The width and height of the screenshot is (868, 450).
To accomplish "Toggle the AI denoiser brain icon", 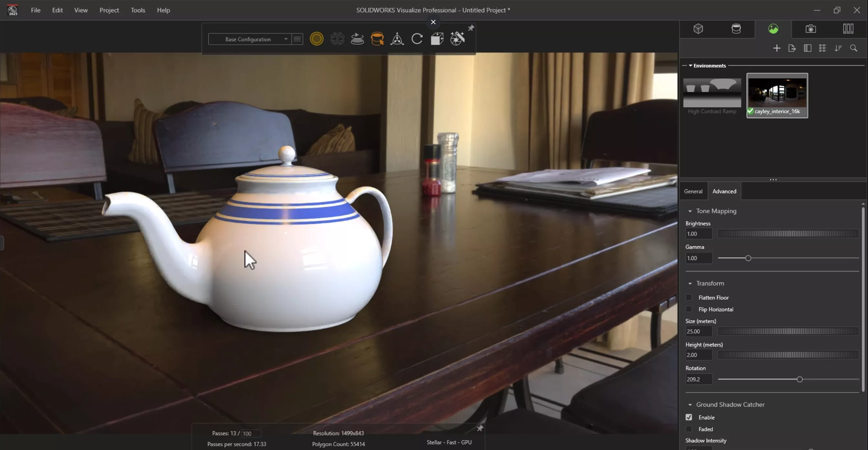I will coord(337,39).
